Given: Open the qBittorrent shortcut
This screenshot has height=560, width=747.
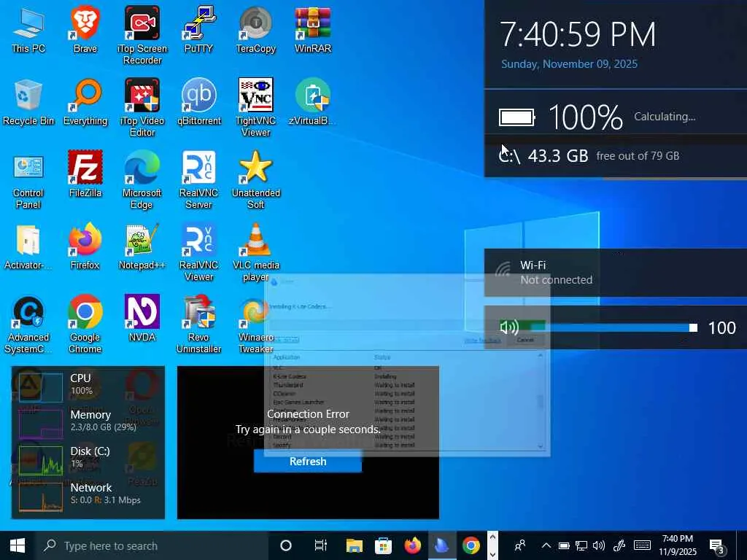Looking at the screenshot, I should 198,102.
